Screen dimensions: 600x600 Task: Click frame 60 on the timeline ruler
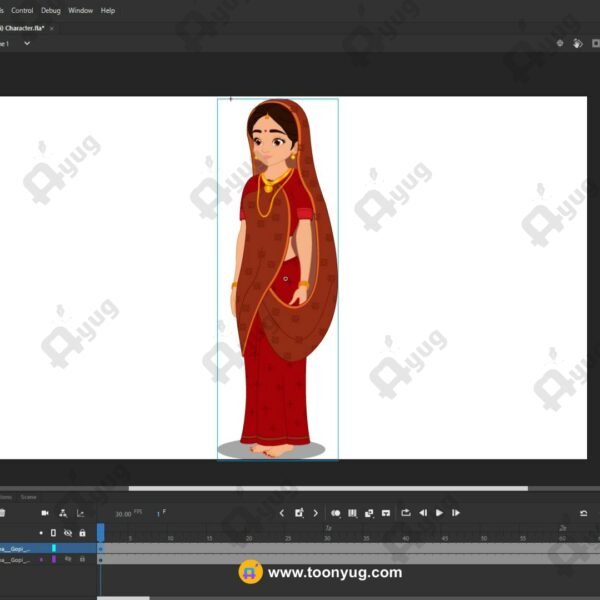pyautogui.click(x=562, y=538)
